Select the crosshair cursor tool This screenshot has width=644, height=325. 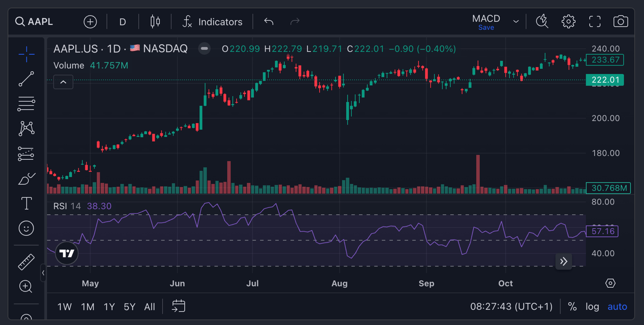pyautogui.click(x=26, y=54)
